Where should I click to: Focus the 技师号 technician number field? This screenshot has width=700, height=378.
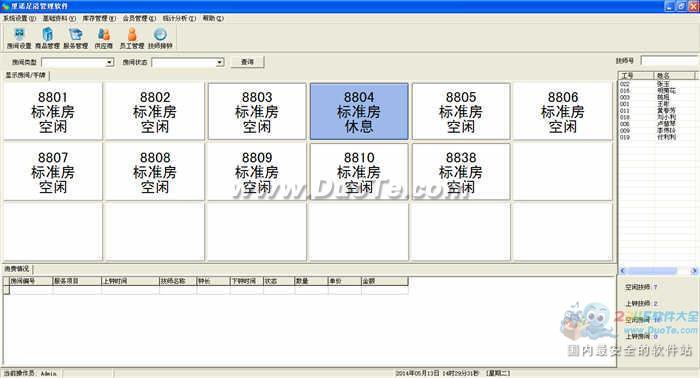click(669, 60)
